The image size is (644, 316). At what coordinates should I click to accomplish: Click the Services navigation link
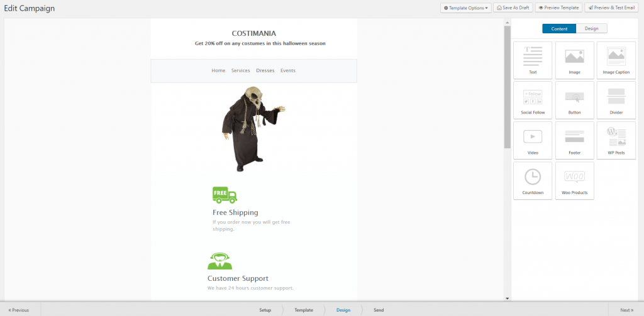point(241,70)
